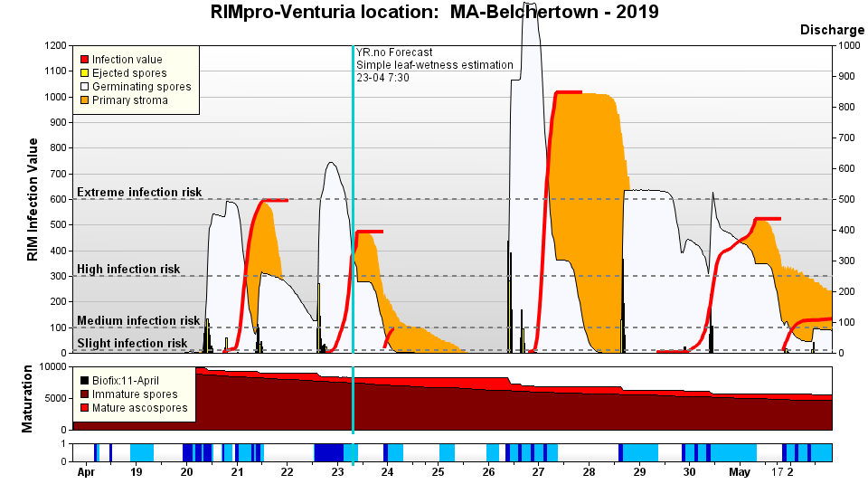Click the 5000 Maturation axis value

point(55,398)
